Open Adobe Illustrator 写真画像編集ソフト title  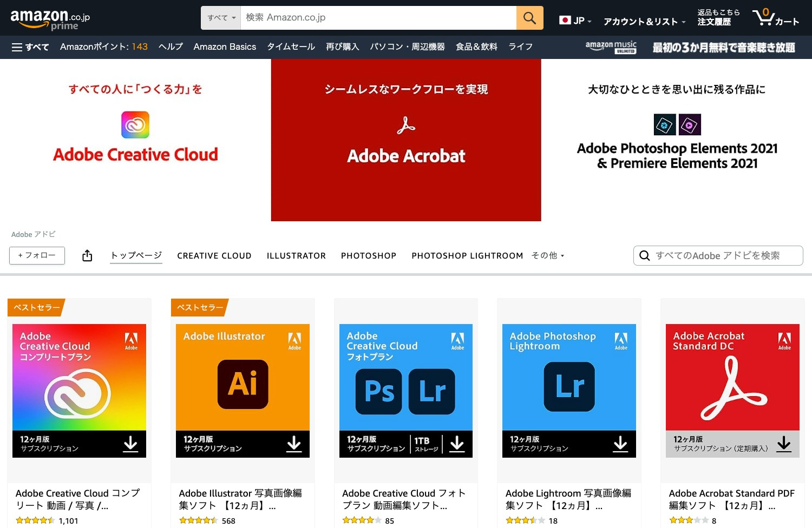[x=240, y=499]
